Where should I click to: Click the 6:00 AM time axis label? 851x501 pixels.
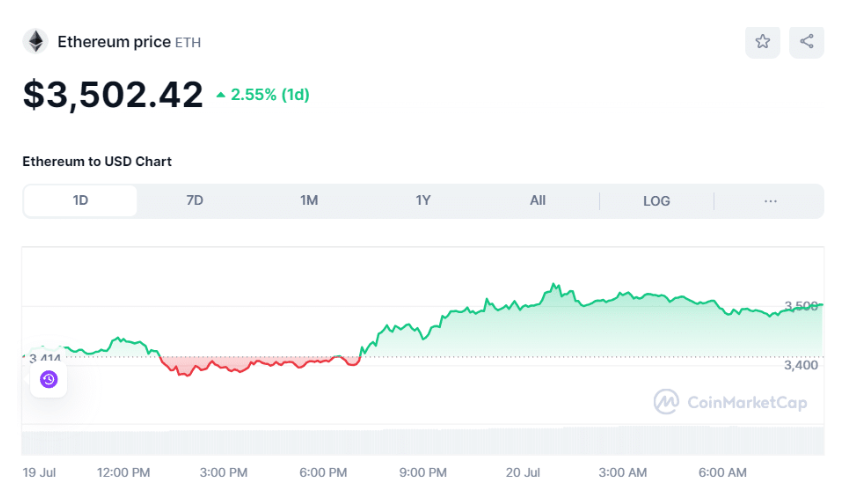click(722, 472)
